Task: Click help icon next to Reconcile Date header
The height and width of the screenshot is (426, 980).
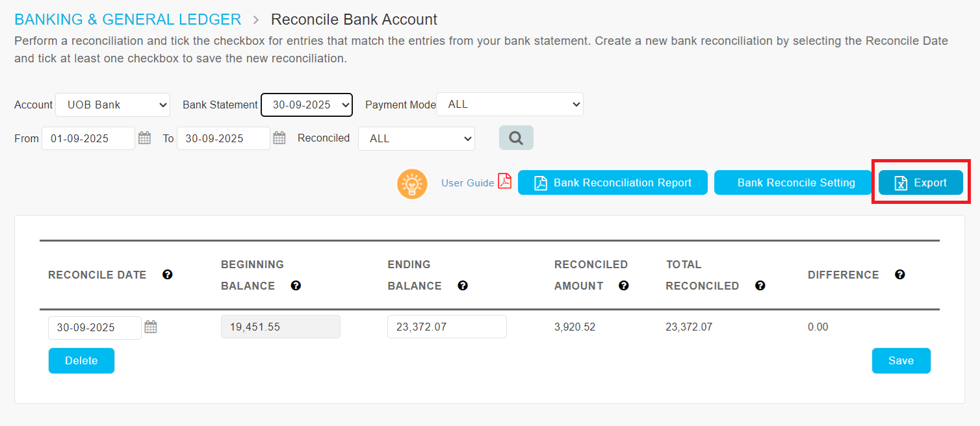Action: [167, 275]
